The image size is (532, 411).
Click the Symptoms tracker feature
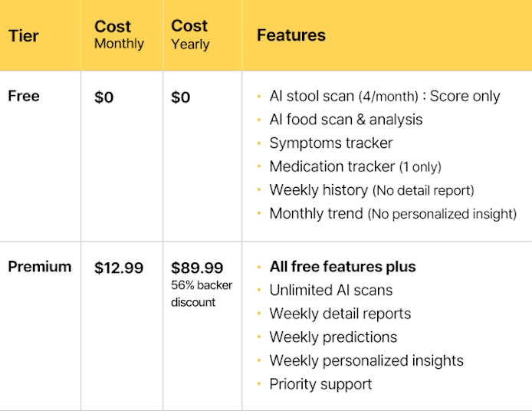tap(330, 143)
